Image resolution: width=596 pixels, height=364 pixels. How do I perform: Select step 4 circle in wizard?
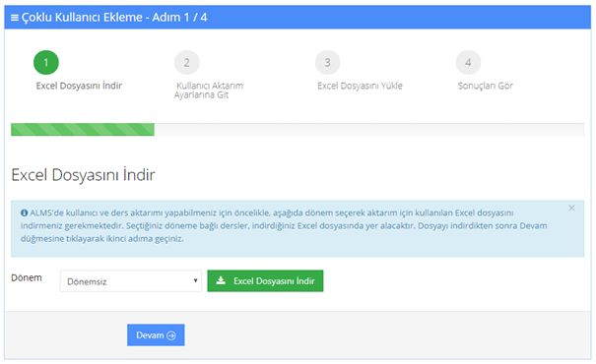click(x=468, y=63)
